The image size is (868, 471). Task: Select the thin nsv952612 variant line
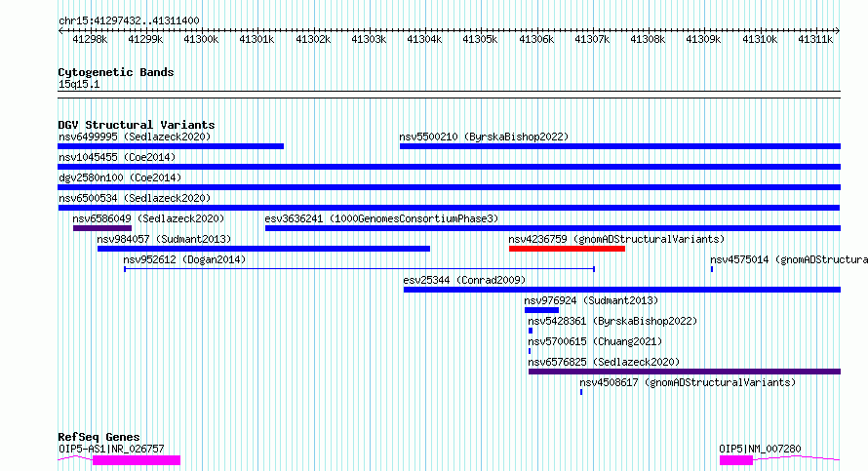click(359, 269)
